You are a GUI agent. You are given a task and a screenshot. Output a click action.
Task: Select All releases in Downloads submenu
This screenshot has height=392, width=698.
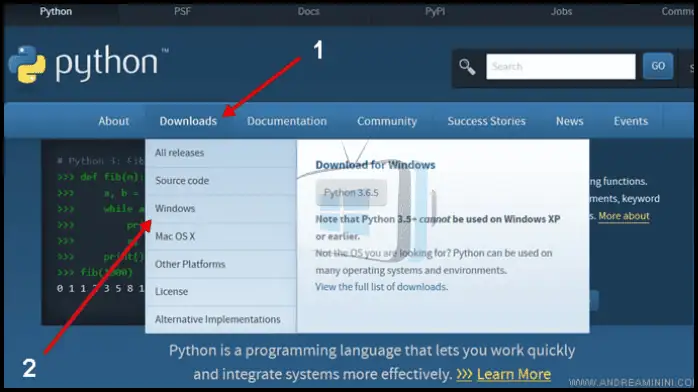(221, 153)
